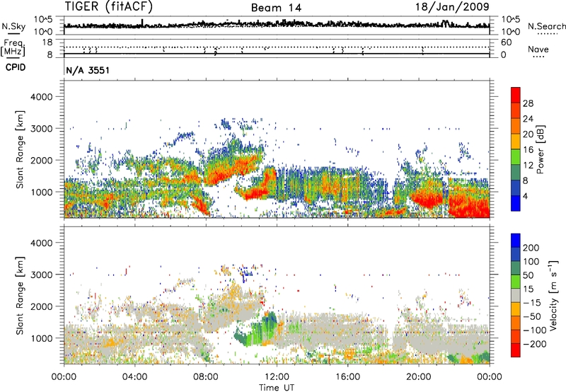Click the 1000 km tick on velocity panel
This screenshot has height=392, width=566.
click(x=41, y=338)
